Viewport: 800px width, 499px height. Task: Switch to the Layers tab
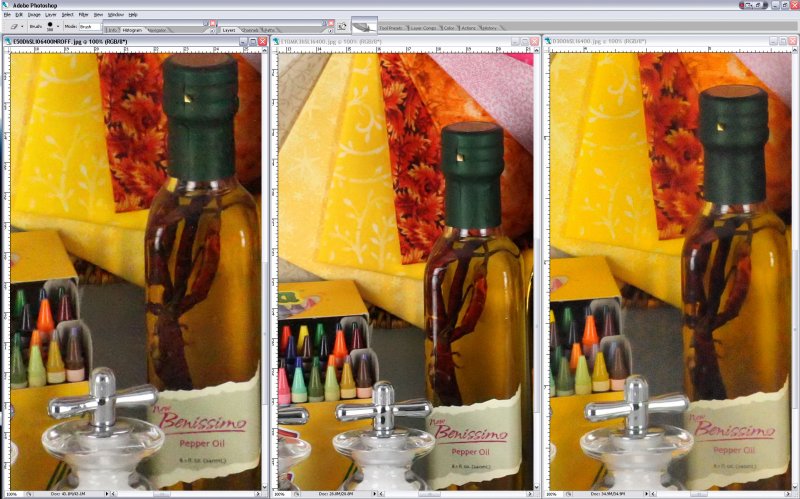coord(229,30)
